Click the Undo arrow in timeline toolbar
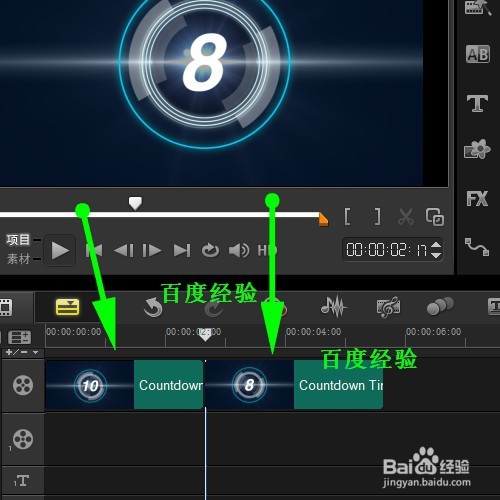Screen dimensions: 500x500 point(153,307)
